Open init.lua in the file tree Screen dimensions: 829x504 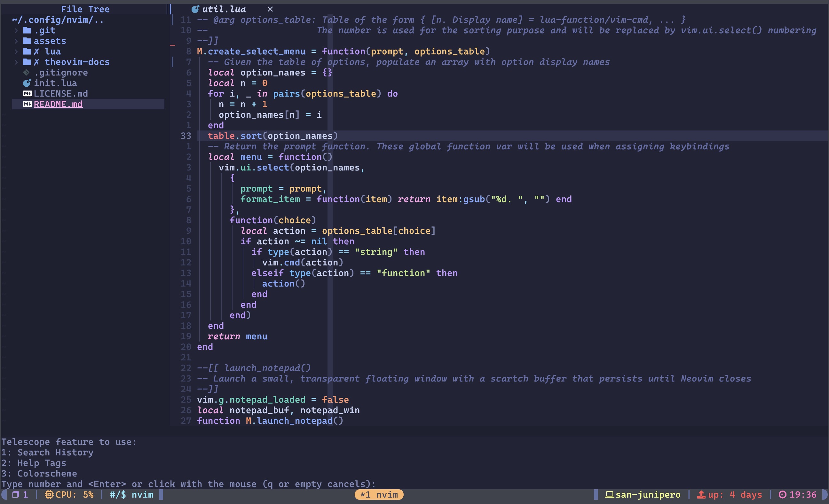pyautogui.click(x=56, y=83)
